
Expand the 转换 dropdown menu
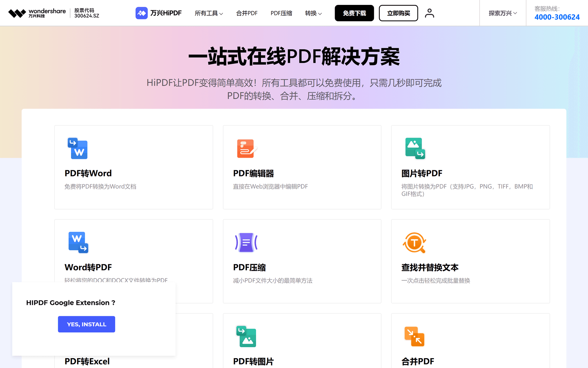313,13
